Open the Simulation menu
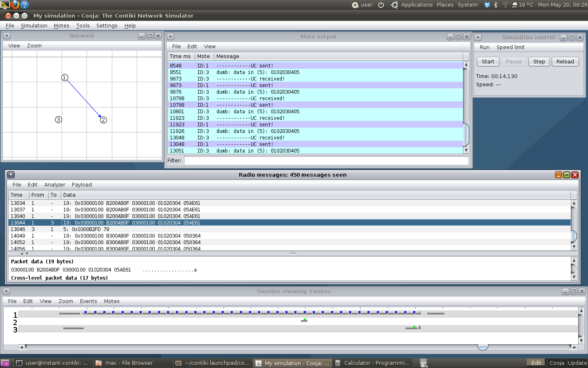This screenshot has width=588, height=368. point(34,25)
